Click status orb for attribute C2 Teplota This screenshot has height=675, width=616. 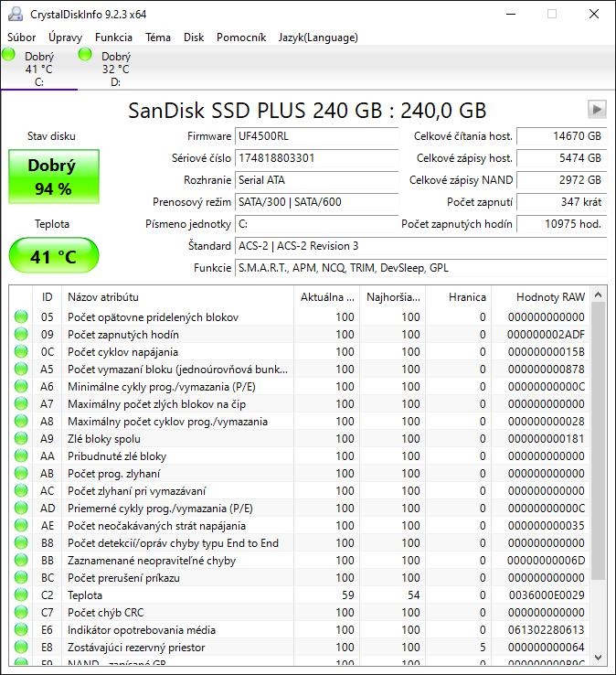pos(21,595)
